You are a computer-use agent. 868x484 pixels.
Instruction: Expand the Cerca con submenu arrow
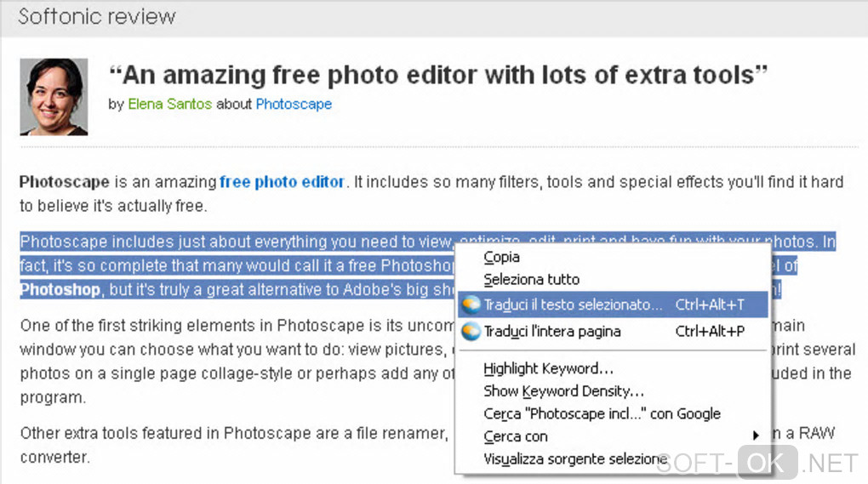[x=755, y=436]
